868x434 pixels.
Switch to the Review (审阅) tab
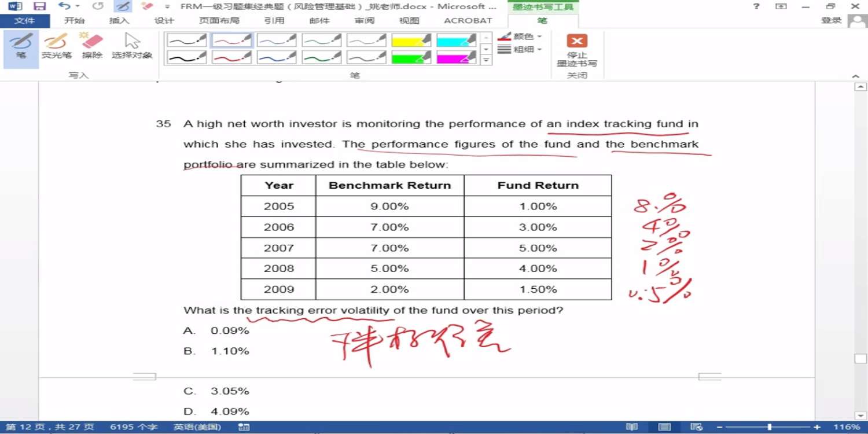pos(365,21)
